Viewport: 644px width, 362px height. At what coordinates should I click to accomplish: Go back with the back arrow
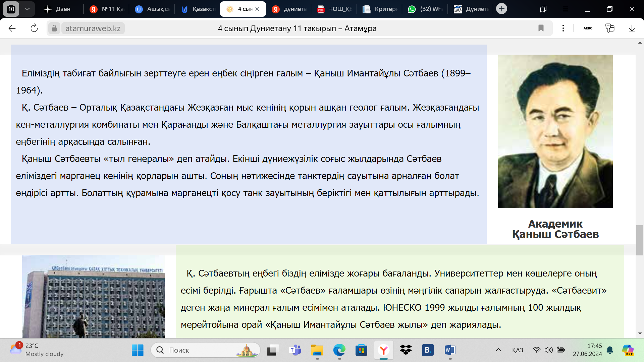(12, 28)
